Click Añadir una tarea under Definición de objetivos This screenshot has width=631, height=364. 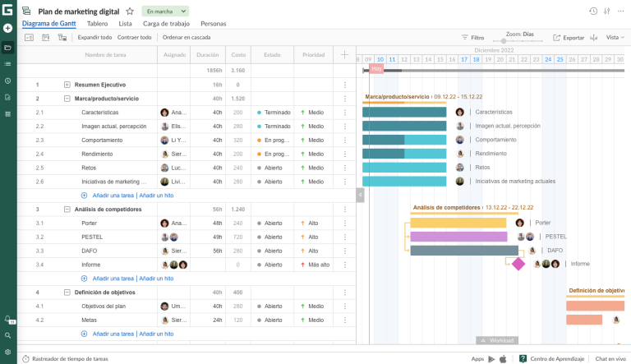[x=113, y=334]
